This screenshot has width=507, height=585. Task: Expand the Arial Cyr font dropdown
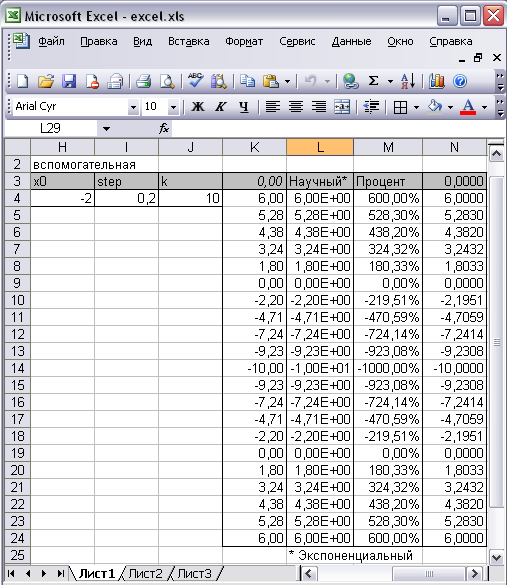[133, 107]
